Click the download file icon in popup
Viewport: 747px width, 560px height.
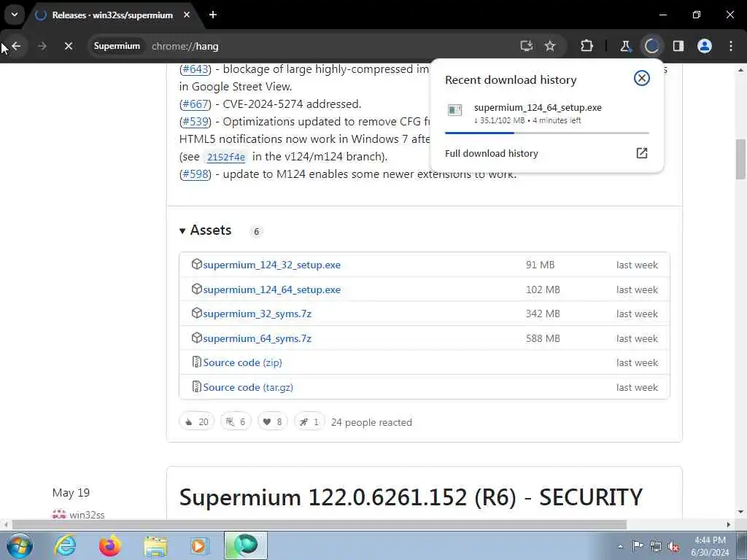(x=455, y=111)
